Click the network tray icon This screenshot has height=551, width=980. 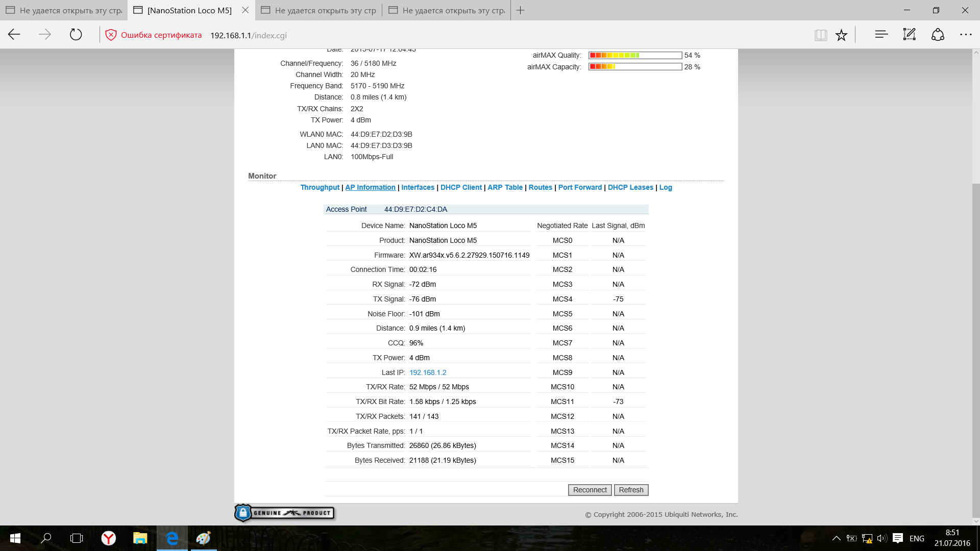(x=867, y=538)
